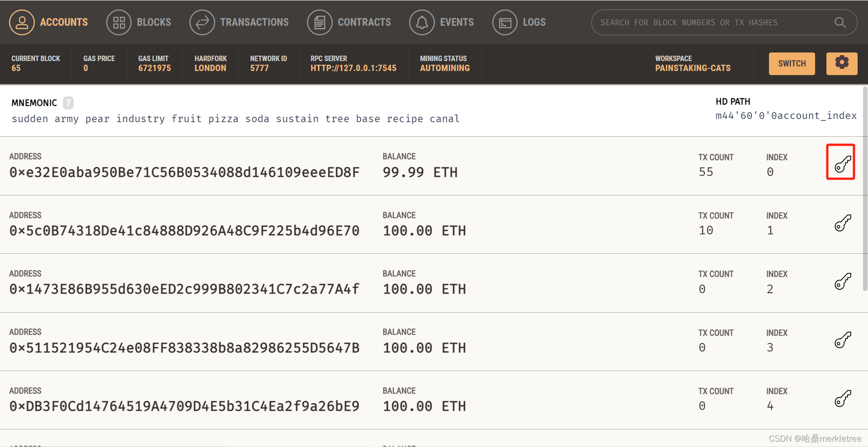Switch to the CONTRACTS tab label
868x447 pixels.
364,22
